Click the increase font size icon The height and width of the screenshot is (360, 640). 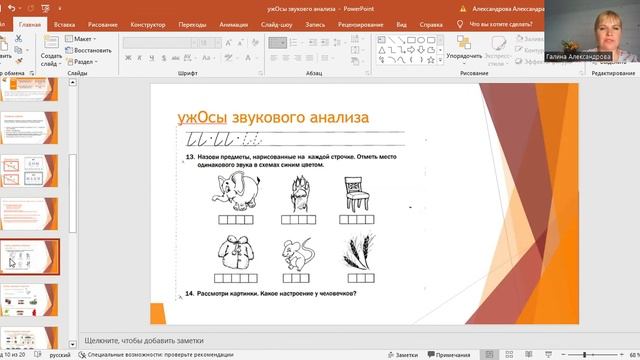[229, 42]
